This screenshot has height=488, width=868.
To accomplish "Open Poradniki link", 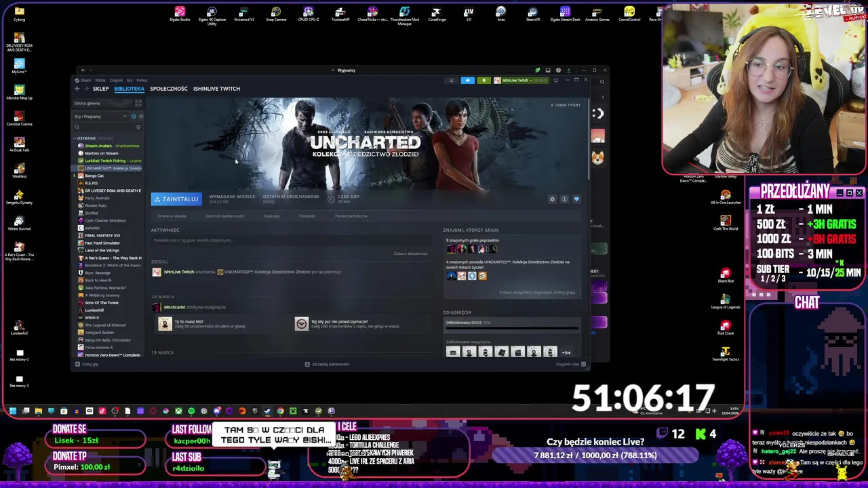I will pos(307,216).
